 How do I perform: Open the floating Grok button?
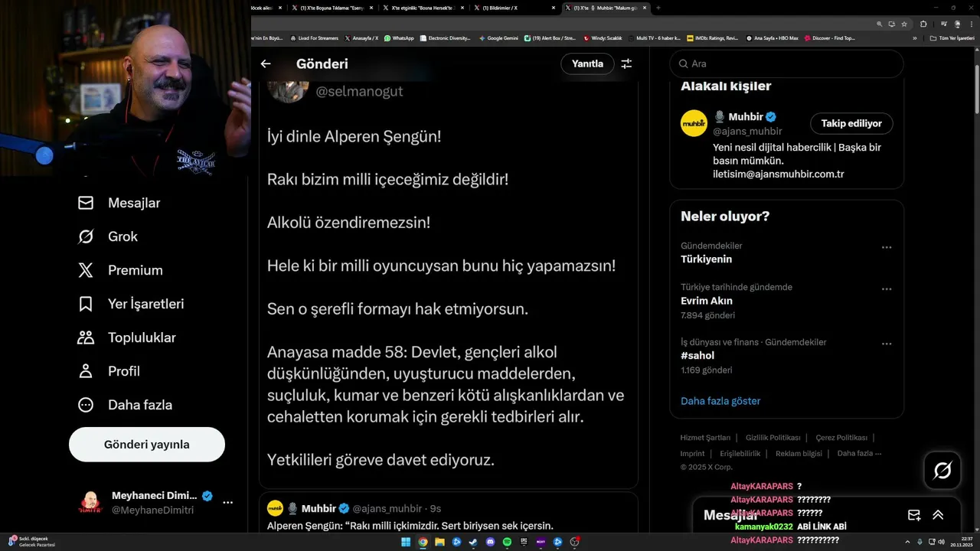point(942,471)
